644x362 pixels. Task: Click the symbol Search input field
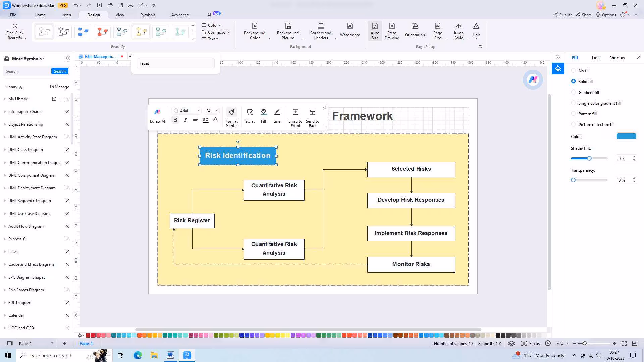click(27, 71)
